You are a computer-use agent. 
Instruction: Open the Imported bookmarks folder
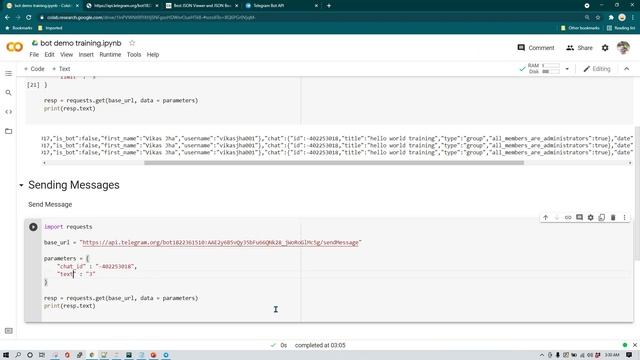(50, 28)
